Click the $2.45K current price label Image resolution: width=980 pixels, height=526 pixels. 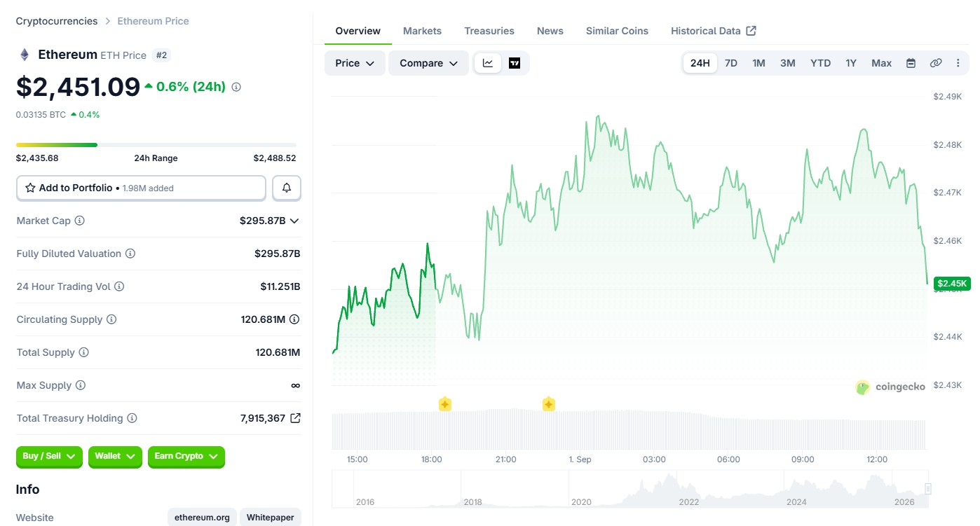point(952,284)
